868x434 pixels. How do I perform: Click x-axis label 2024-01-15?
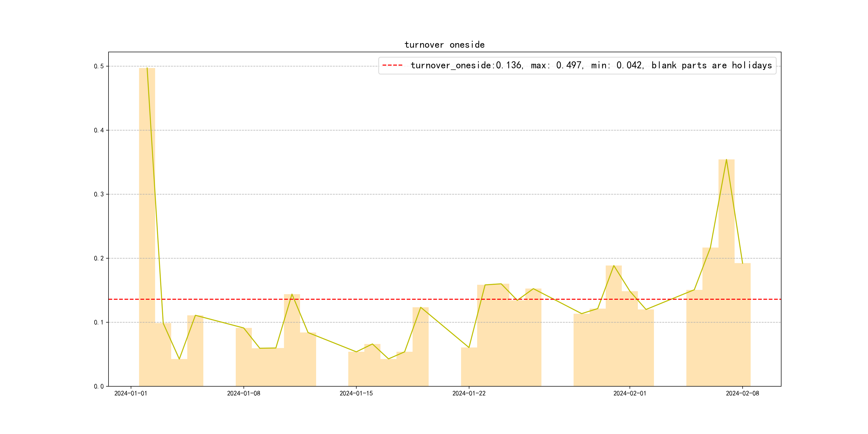[356, 394]
